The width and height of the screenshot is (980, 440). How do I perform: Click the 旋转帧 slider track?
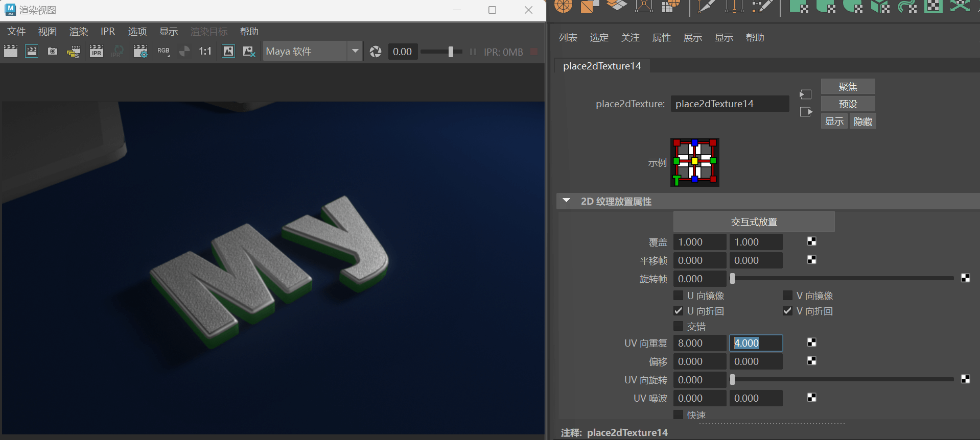[x=843, y=279]
